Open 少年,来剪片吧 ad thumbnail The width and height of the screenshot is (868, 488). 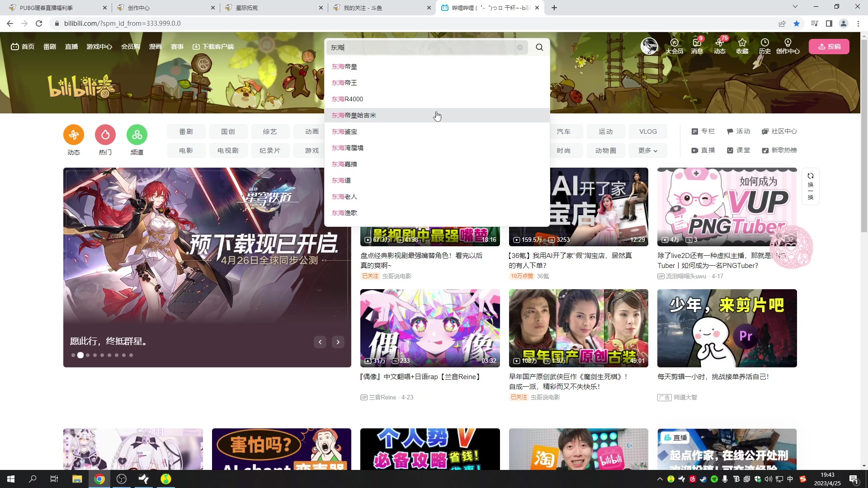[x=727, y=328]
